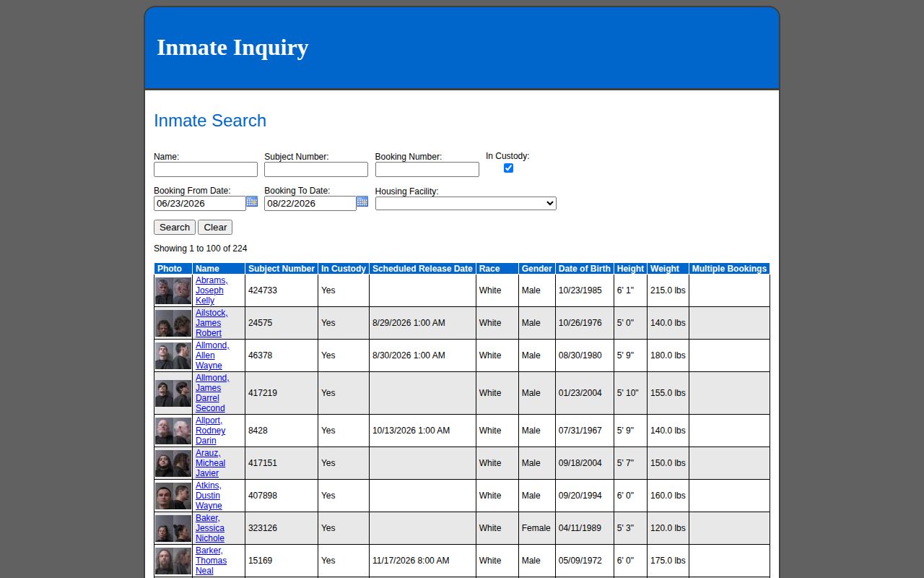Click the Scheduled Release Date column header
Screen dimensions: 924x578
click(x=422, y=269)
